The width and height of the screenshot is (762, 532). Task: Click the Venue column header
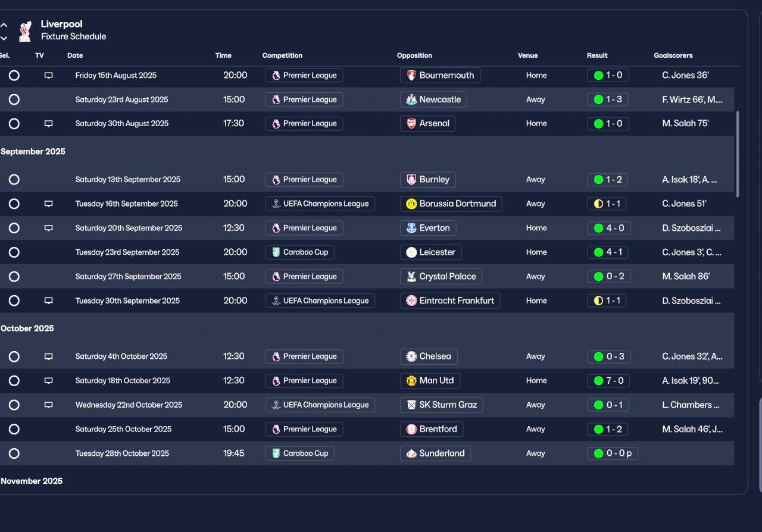527,55
